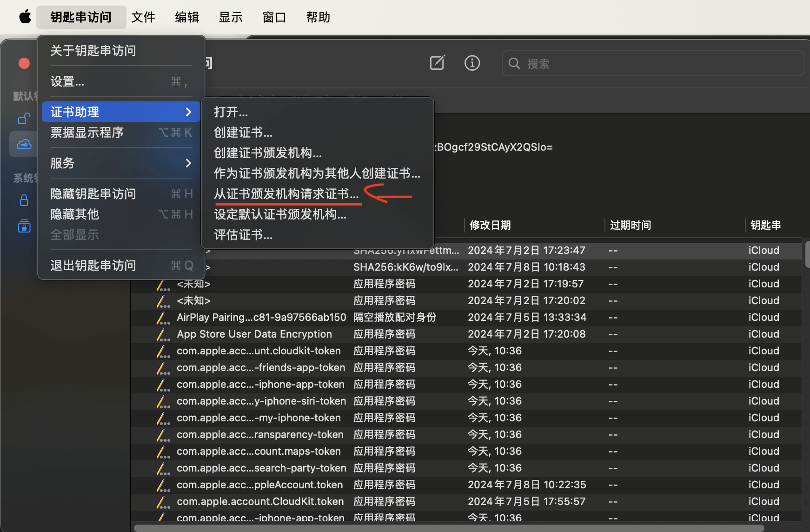
Task: Expand the 服务 submenu arrow
Action: click(x=188, y=163)
